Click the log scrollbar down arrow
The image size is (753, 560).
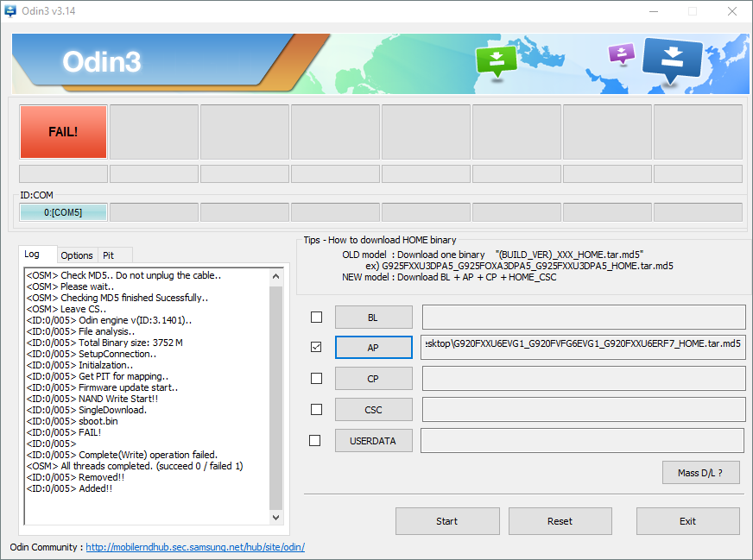275,518
